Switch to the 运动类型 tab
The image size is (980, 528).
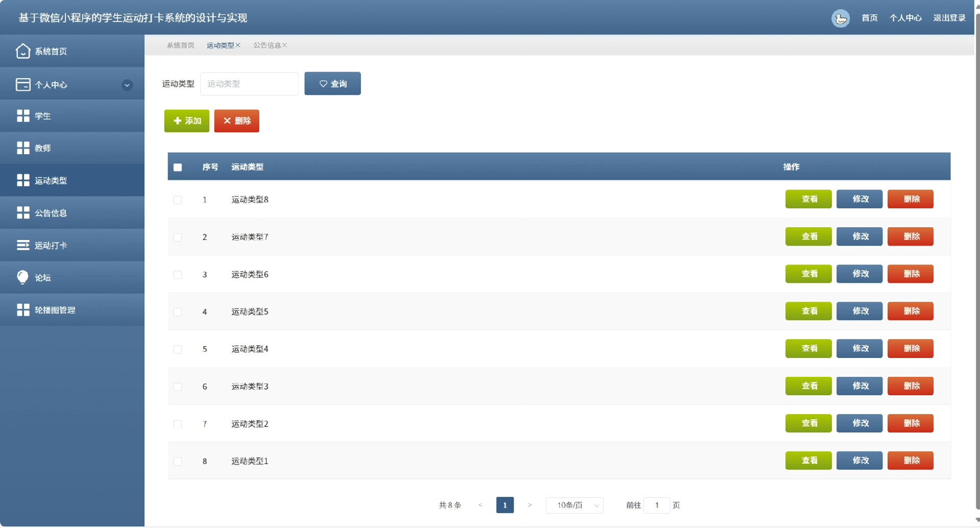[220, 45]
